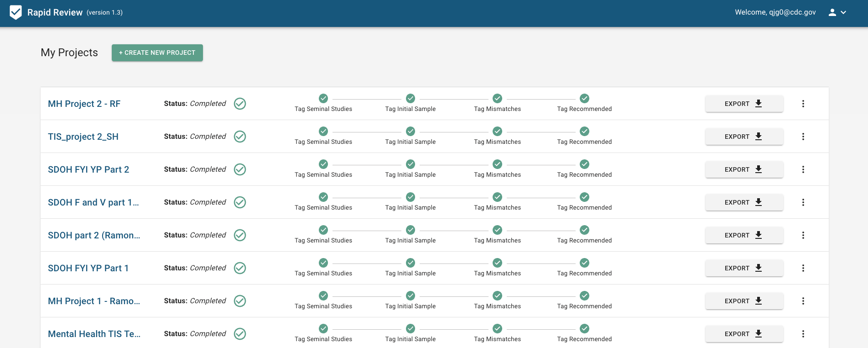Open MH Project 1 - Ramo project

point(94,301)
